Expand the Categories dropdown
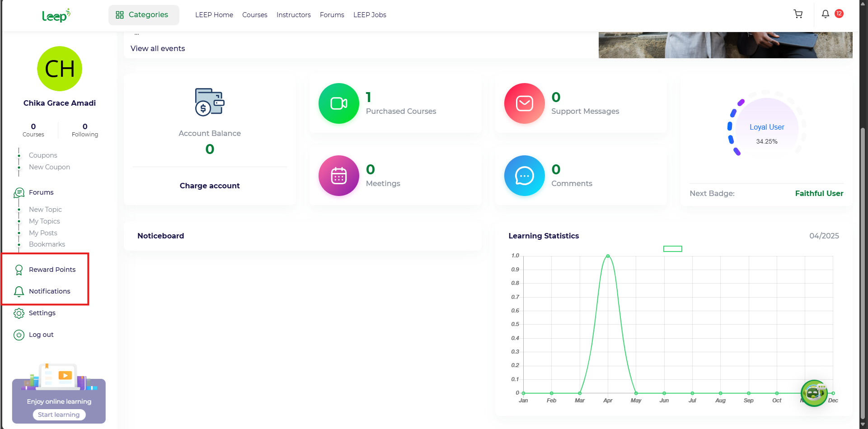Screen dimensions: 868x429 pyautogui.click(x=144, y=15)
